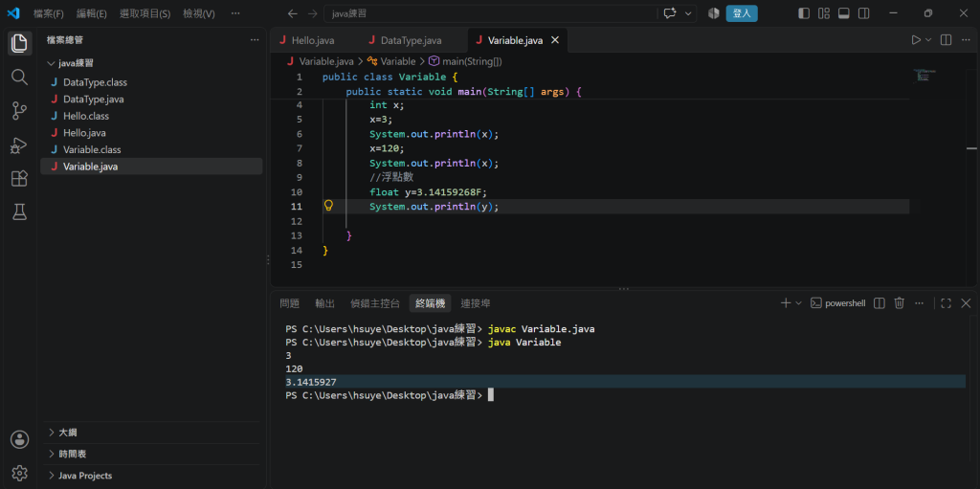Switch to the Hello.java tab
The width and height of the screenshot is (980, 489).
pyautogui.click(x=313, y=40)
